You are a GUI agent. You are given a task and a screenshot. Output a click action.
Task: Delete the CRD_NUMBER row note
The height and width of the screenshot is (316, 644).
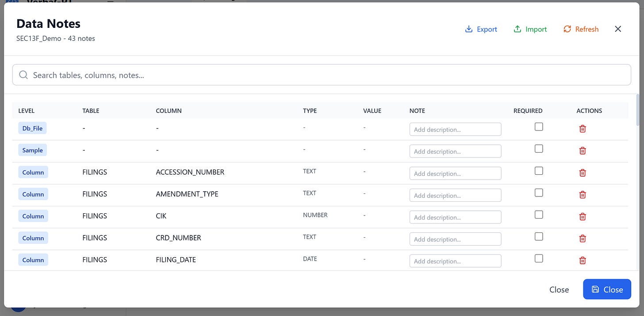tap(583, 238)
